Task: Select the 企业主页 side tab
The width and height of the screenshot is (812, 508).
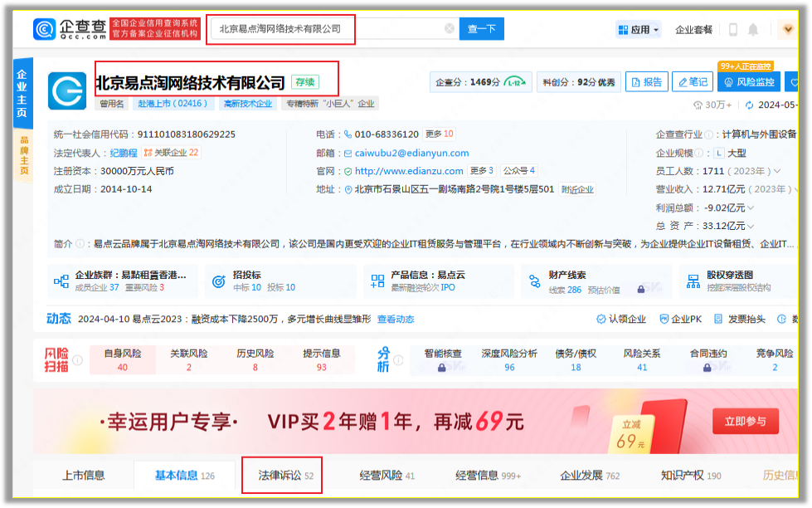Action: [22, 93]
